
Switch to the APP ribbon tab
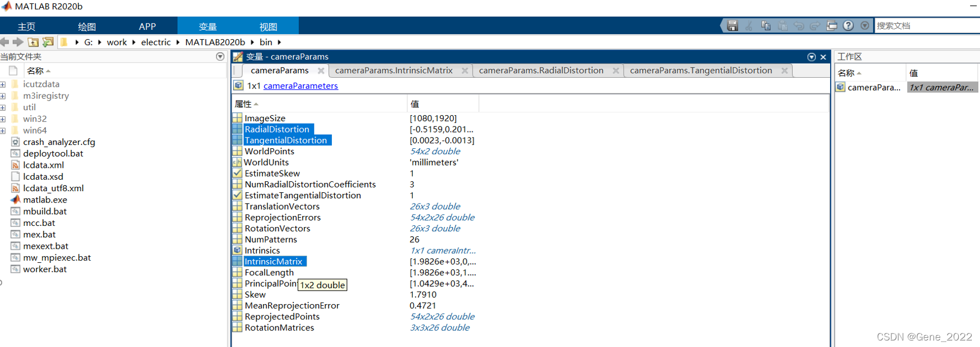(147, 27)
